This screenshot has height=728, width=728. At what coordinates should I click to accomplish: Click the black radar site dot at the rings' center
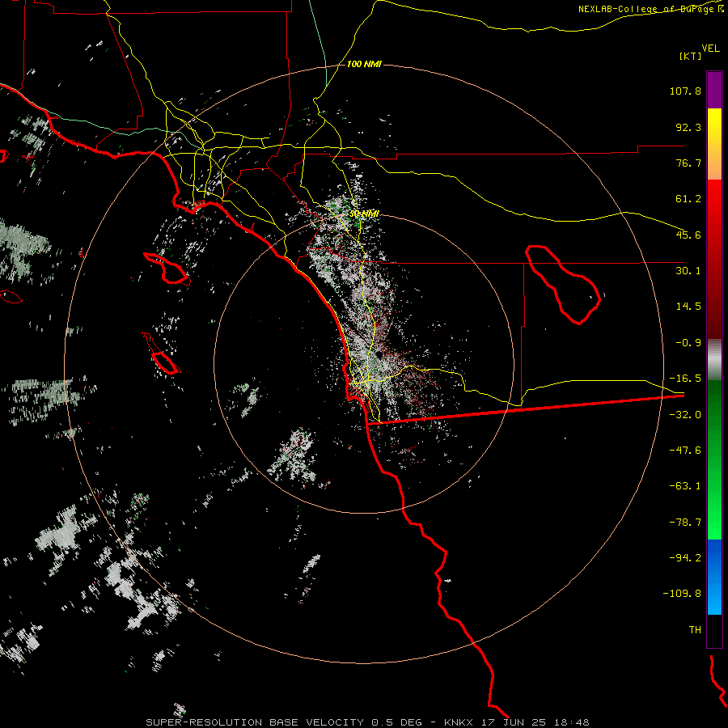pos(379,354)
